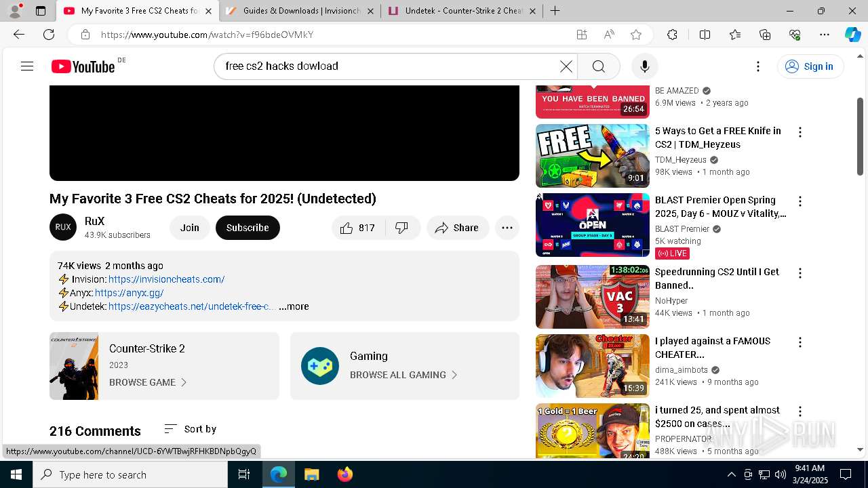Browse all Gaming card
Image resolution: width=868 pixels, height=488 pixels.
coord(405,366)
